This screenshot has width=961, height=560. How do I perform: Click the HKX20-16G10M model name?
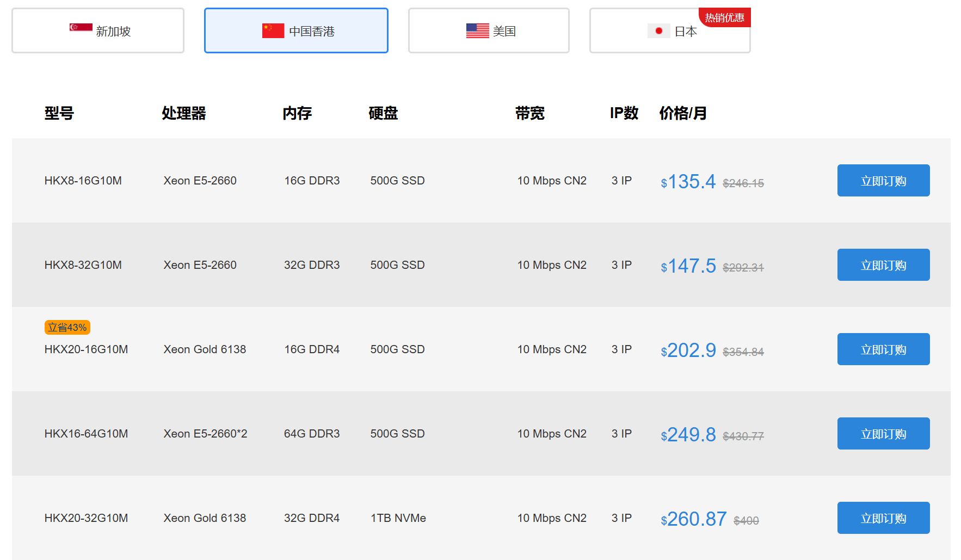coord(86,349)
